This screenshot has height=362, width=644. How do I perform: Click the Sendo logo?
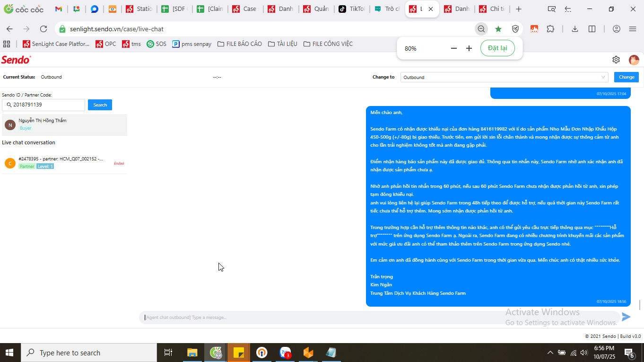click(16, 60)
